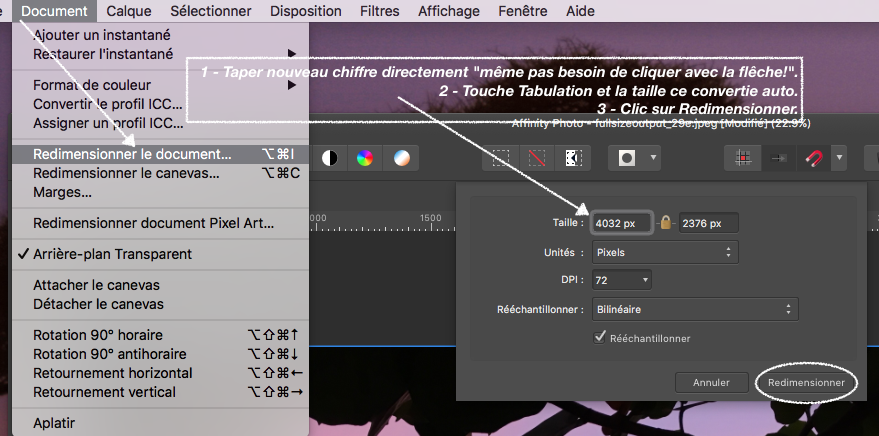Choose Rotation 90° antihoraire

[160, 354]
